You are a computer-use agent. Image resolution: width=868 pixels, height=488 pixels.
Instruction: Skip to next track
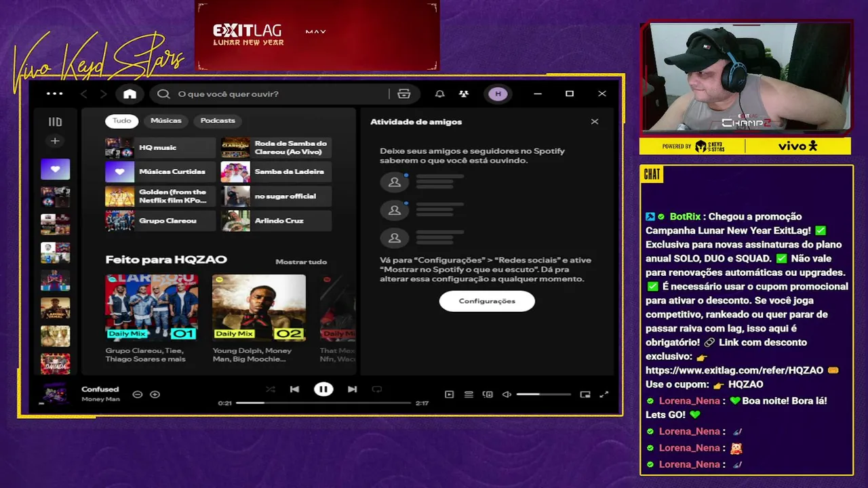click(x=352, y=389)
